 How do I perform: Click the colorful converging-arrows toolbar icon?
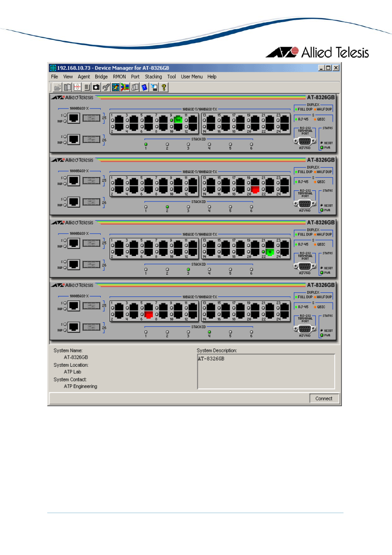[125, 87]
